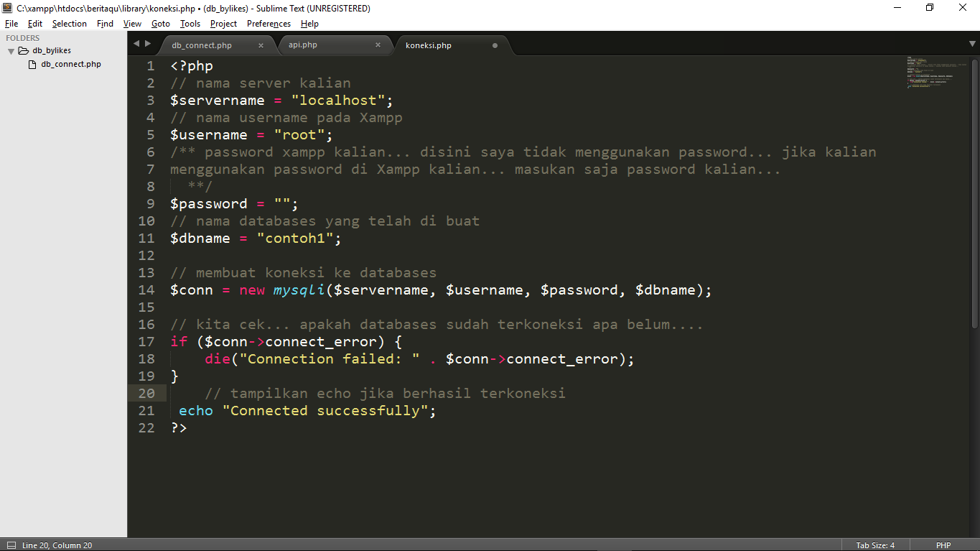
Task: Open the tab overflow dropdown at top right
Action: tap(972, 44)
